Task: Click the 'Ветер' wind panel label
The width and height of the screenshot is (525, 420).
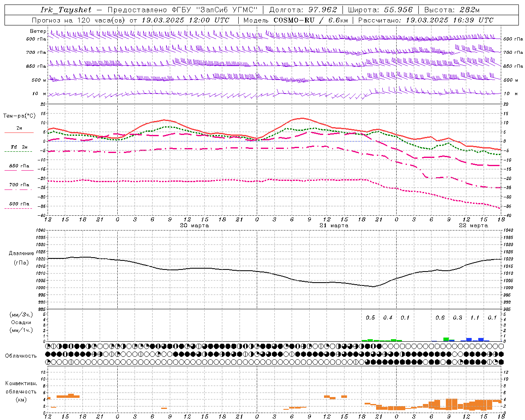Action: [x=38, y=31]
